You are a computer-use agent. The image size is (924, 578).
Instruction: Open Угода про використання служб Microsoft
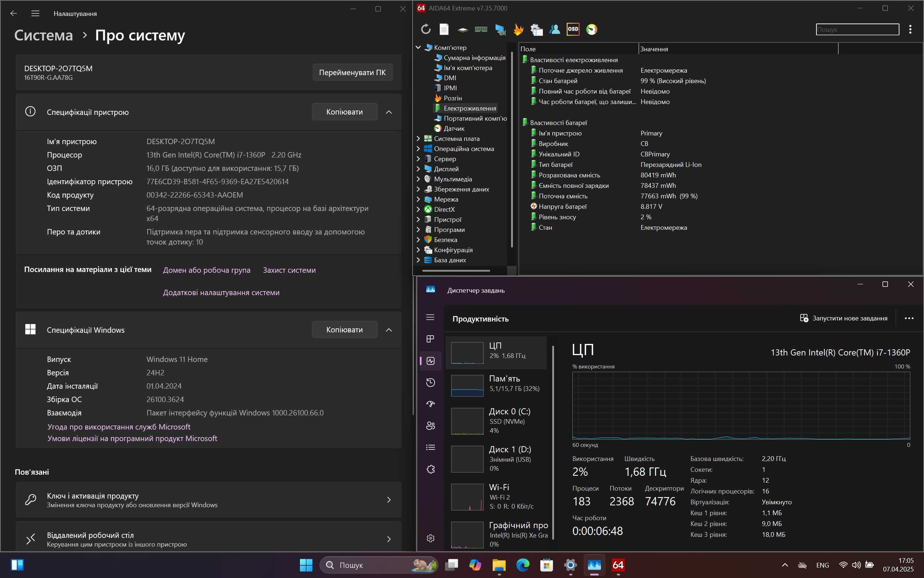coord(119,427)
